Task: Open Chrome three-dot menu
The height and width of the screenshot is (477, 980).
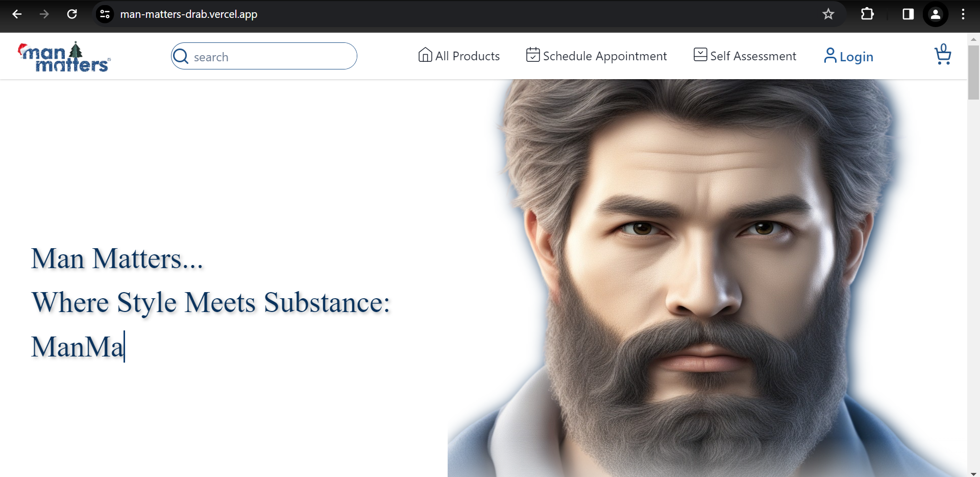Action: [x=963, y=14]
